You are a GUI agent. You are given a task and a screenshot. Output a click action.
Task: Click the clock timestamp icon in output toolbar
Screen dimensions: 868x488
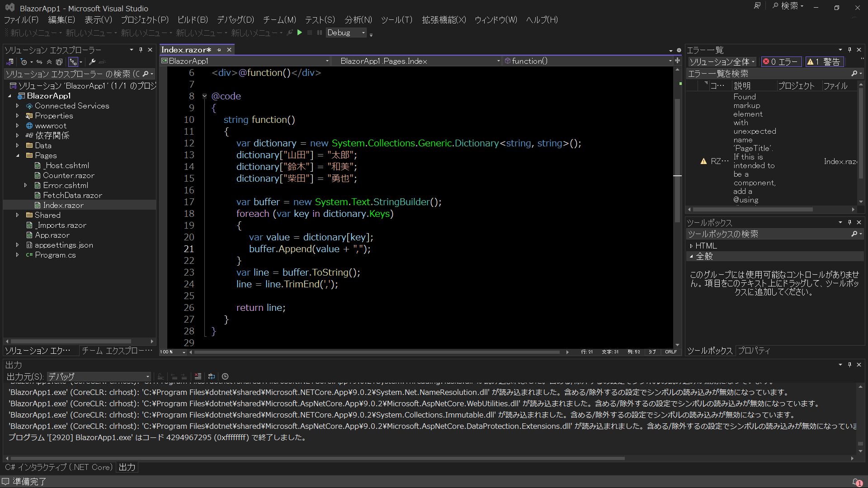[225, 376]
